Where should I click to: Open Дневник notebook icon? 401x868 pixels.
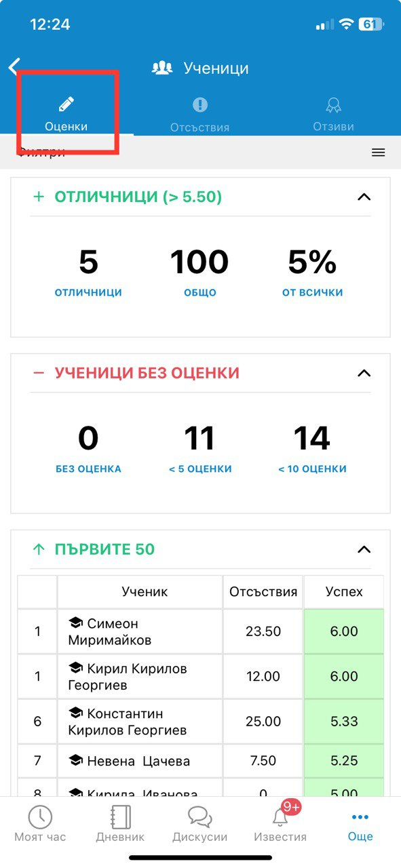[120, 817]
